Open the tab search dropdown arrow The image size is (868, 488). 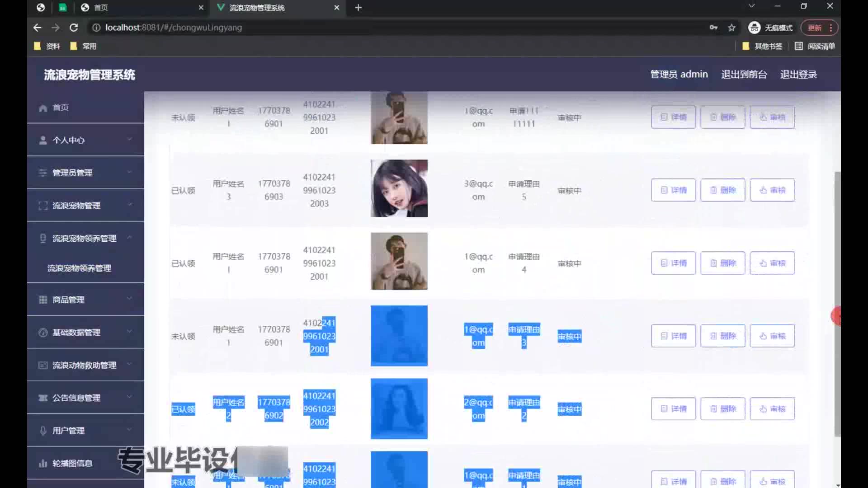(x=751, y=6)
